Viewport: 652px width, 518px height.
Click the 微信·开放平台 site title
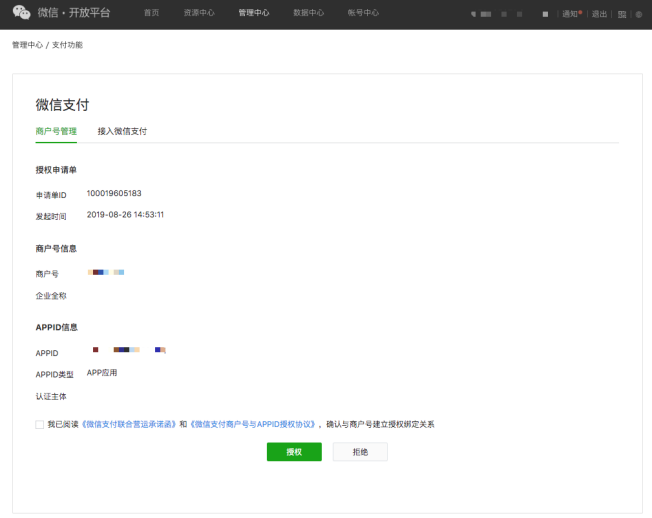tap(74, 13)
